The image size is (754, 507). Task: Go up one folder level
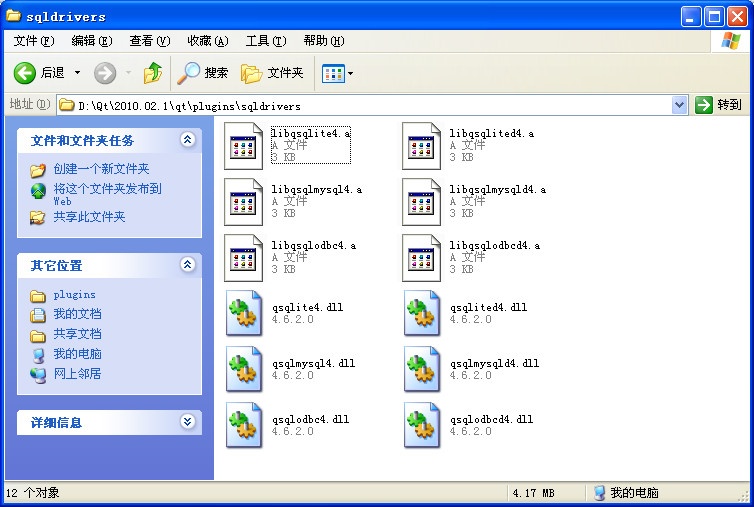(x=153, y=73)
